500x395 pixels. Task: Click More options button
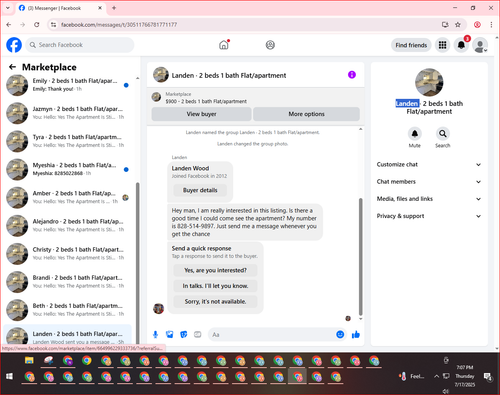pos(306,114)
